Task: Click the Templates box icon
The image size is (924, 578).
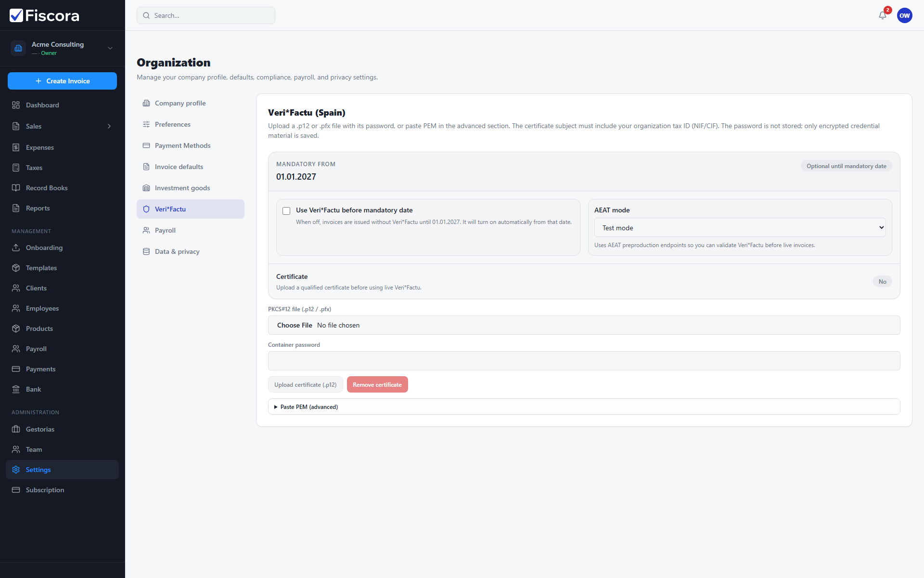Action: (x=16, y=268)
